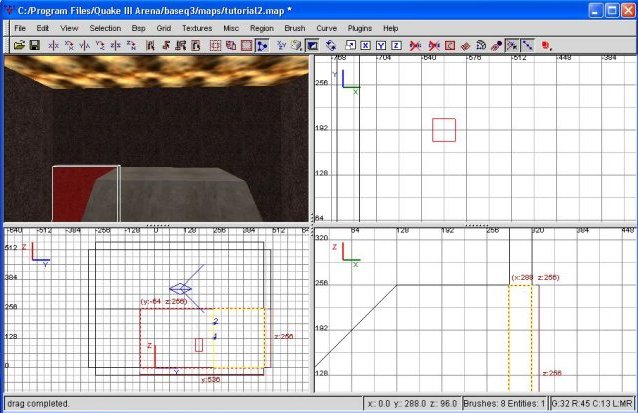Image resolution: width=638 pixels, height=413 pixels.
Task: Open the Textures menu
Action: 197,28
